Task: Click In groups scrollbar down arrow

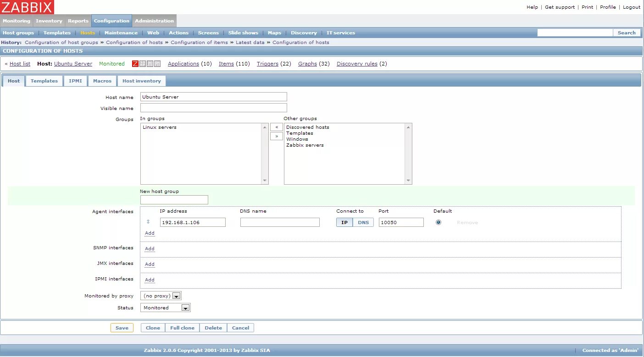Action: pyautogui.click(x=265, y=181)
